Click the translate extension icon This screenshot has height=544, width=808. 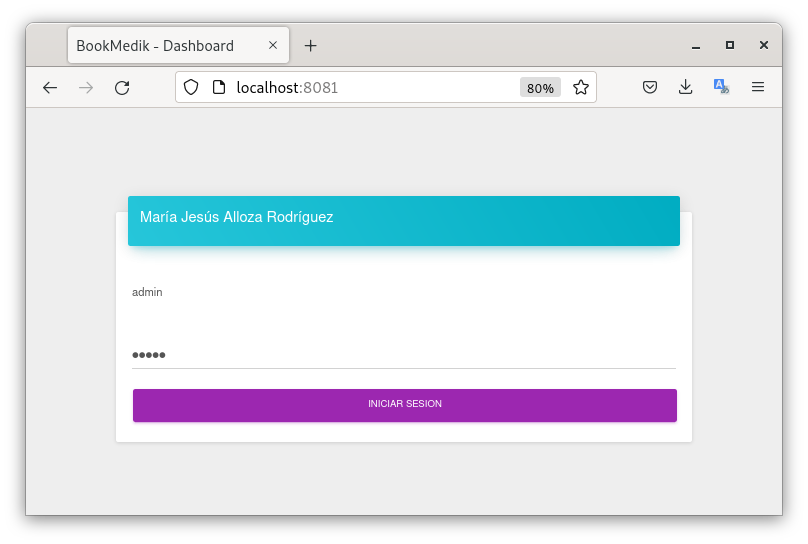pyautogui.click(x=721, y=88)
